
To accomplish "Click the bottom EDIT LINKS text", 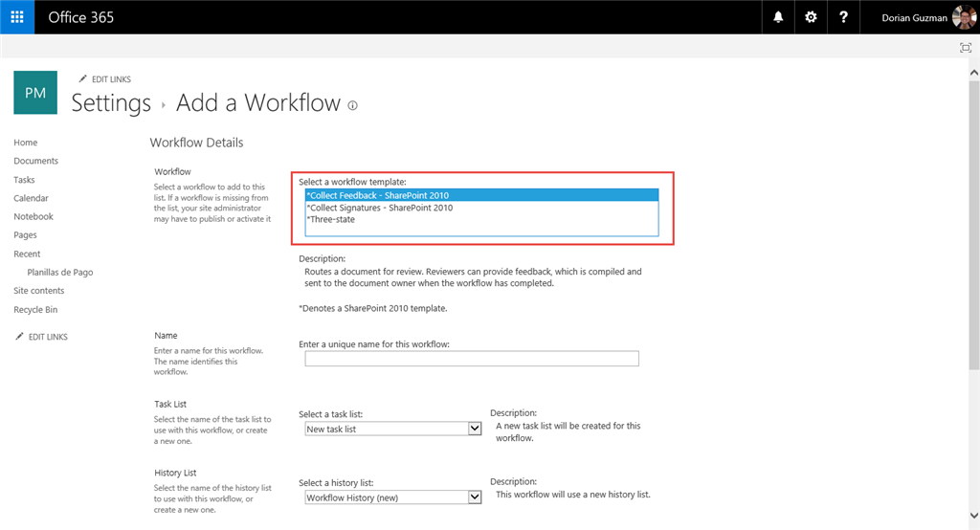I will click(48, 337).
